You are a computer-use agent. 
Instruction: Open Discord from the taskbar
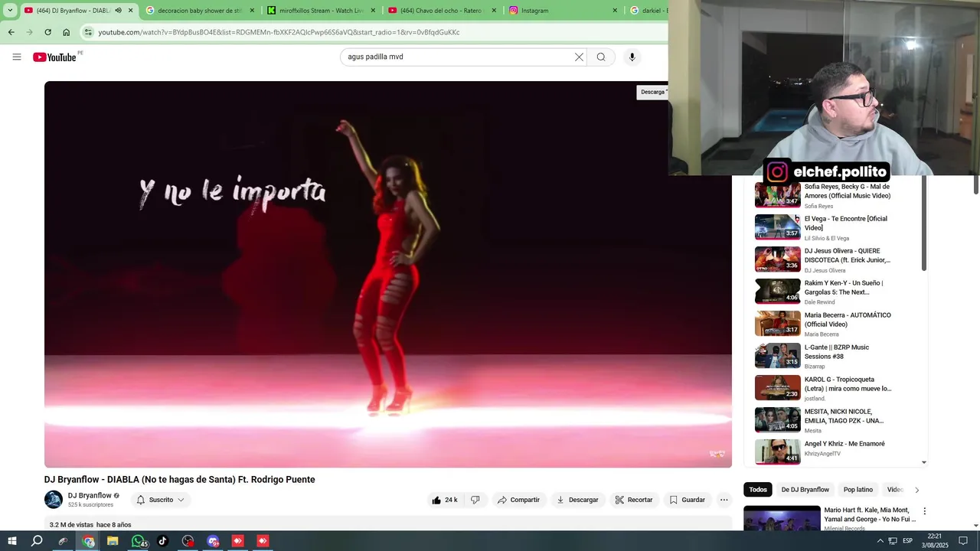pyautogui.click(x=213, y=541)
